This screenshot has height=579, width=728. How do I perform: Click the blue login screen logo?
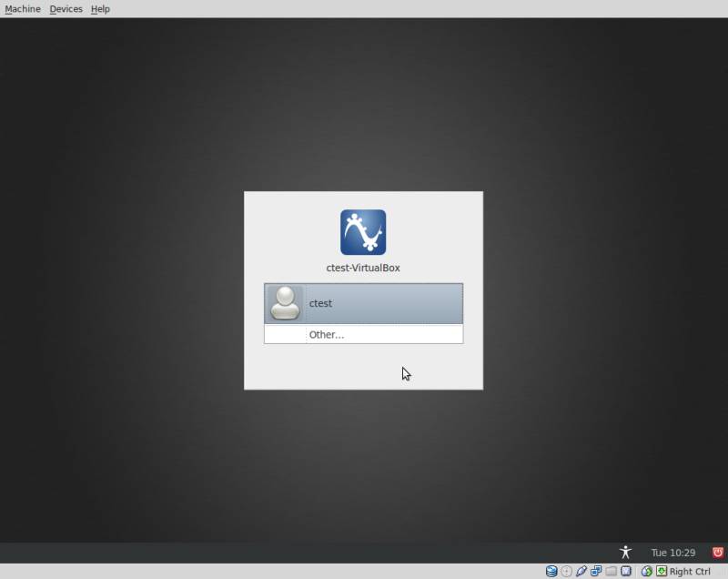coord(363,232)
